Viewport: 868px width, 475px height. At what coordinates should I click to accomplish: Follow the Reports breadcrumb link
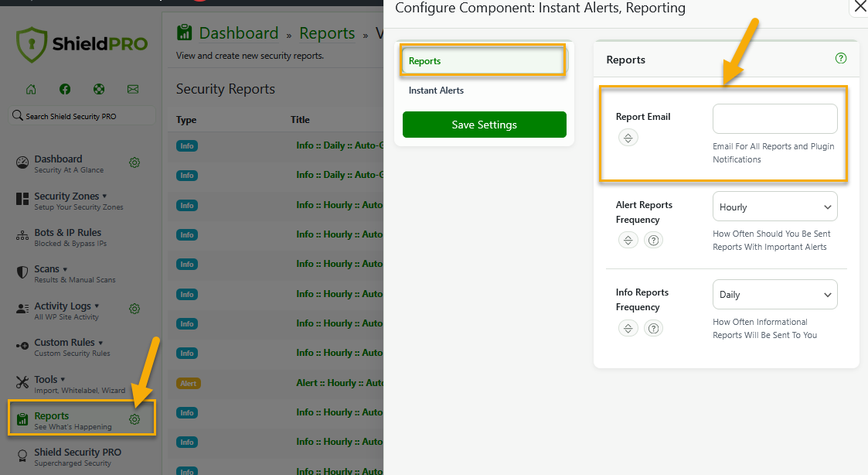(327, 33)
